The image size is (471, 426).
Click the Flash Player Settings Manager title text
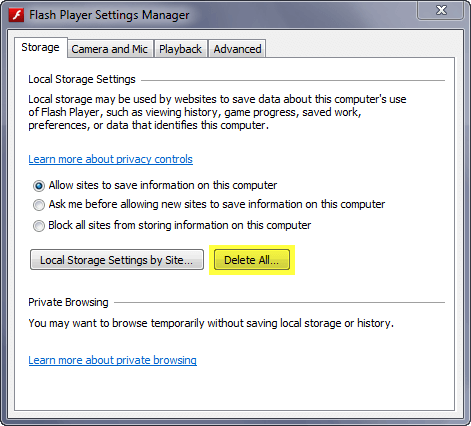click(109, 15)
